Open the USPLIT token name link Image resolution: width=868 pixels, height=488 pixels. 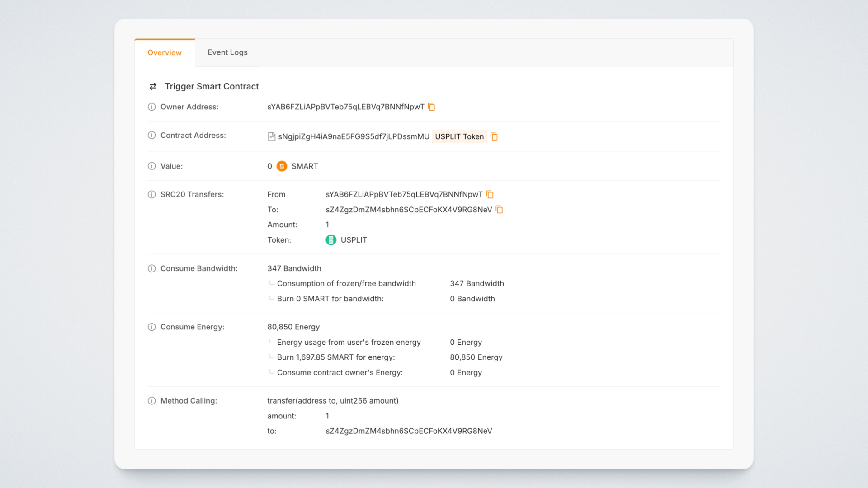coord(354,240)
